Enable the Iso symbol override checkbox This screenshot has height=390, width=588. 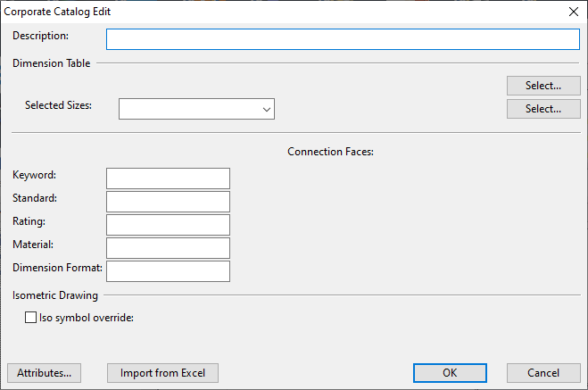click(x=30, y=317)
